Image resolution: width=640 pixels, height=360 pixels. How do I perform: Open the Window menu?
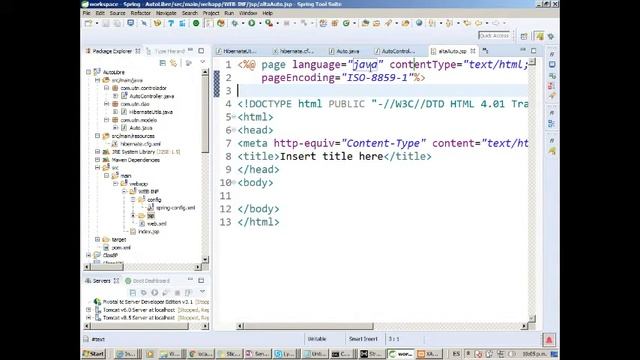point(248,13)
